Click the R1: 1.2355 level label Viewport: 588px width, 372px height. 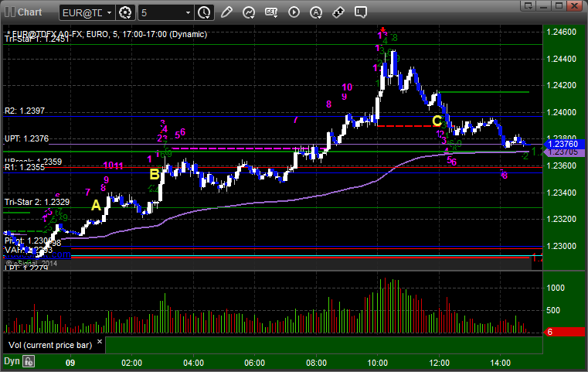25,167
